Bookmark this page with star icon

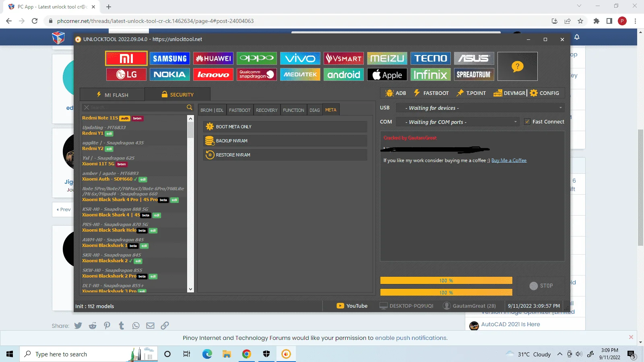point(580,21)
